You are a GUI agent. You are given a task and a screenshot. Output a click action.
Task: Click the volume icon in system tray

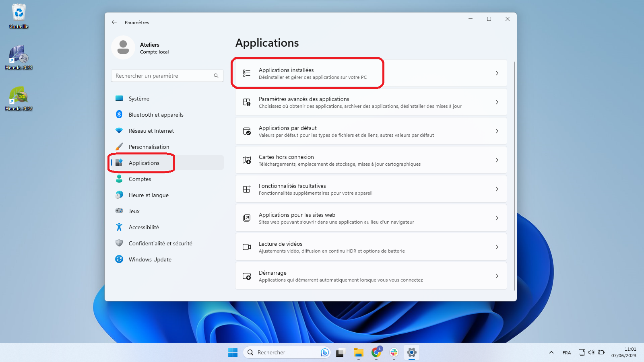pyautogui.click(x=591, y=352)
